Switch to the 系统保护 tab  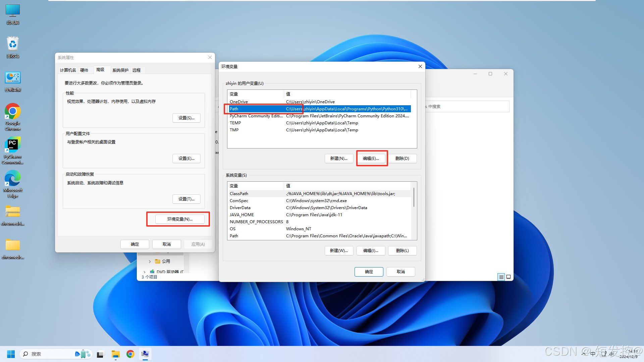pyautogui.click(x=120, y=70)
